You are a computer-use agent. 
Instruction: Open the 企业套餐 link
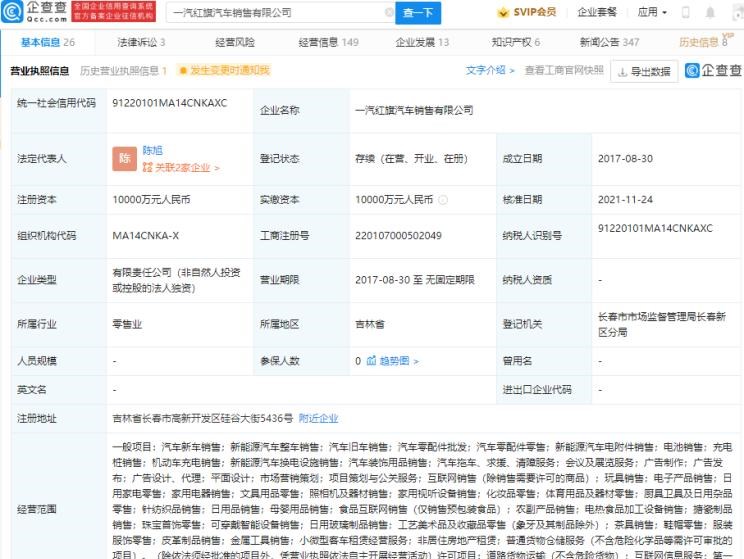(x=596, y=12)
